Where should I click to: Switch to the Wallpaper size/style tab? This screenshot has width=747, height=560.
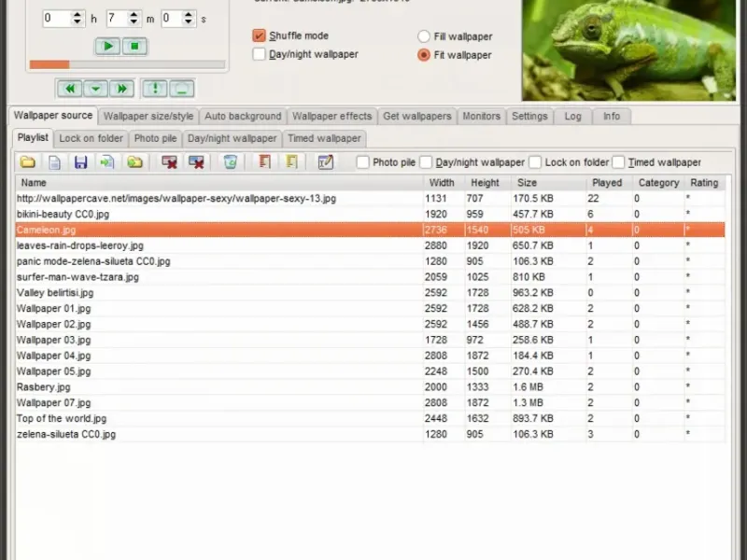[x=148, y=116]
